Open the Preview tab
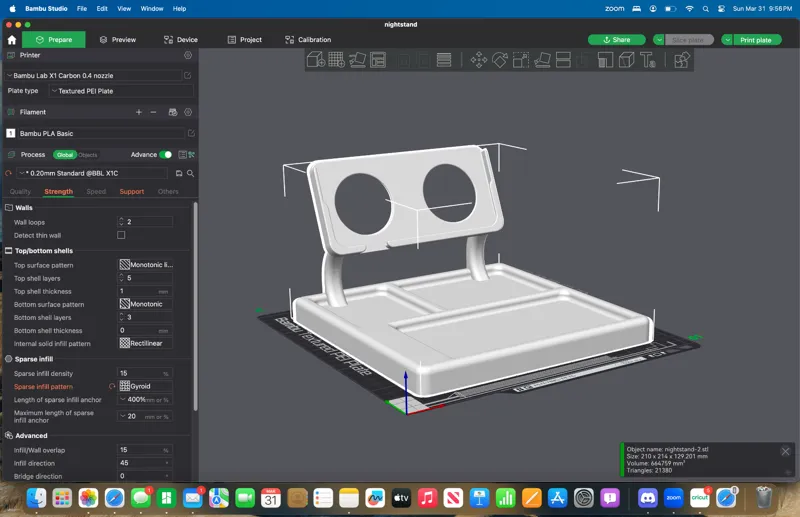 (118, 40)
